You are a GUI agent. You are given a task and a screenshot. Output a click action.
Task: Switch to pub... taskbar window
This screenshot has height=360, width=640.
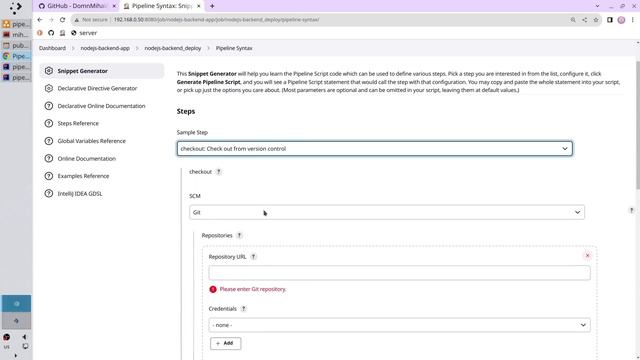click(16, 45)
